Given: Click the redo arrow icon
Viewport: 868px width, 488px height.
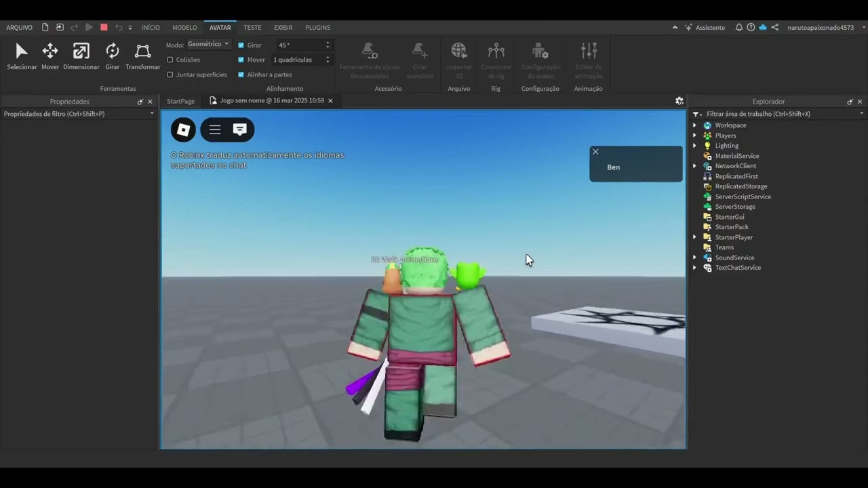Looking at the screenshot, I should [75, 27].
